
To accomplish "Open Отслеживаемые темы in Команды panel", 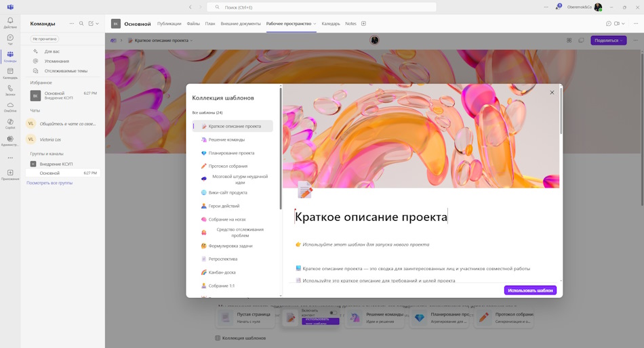I will click(66, 71).
